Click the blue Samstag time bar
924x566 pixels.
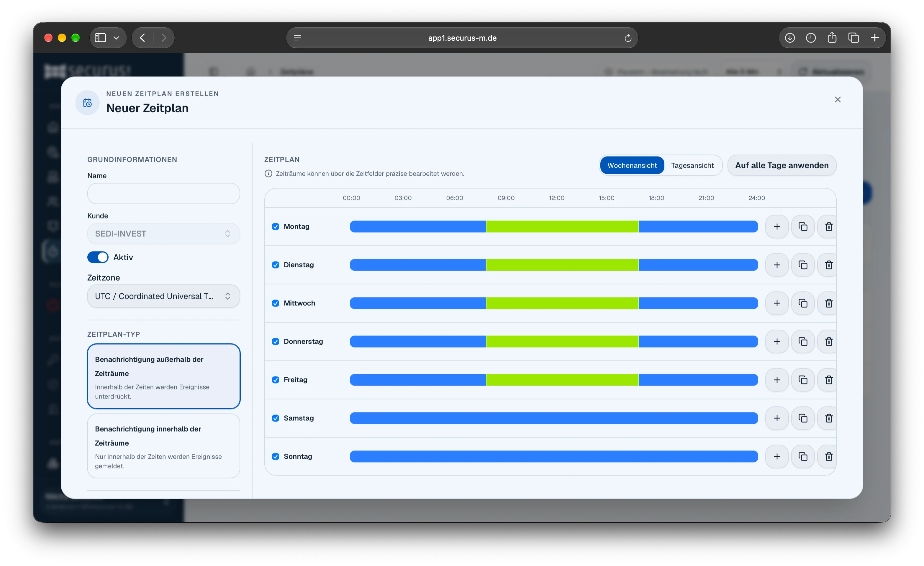[553, 418]
